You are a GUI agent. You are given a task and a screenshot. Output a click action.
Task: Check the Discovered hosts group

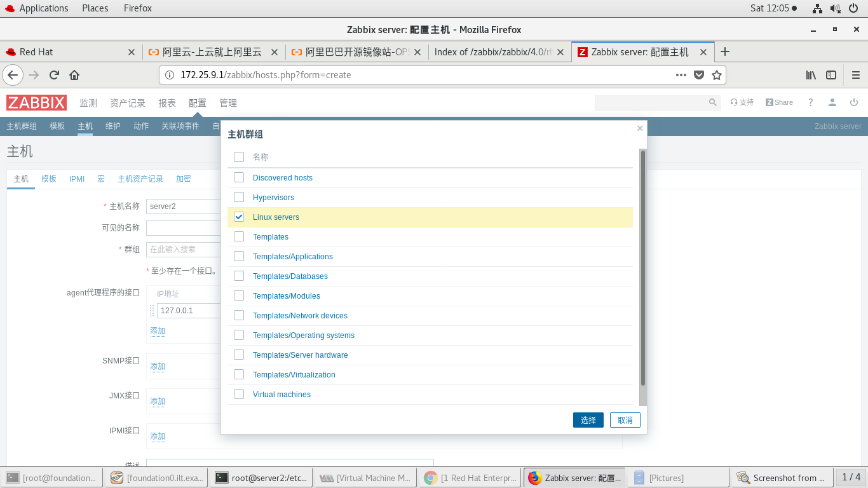click(238, 177)
